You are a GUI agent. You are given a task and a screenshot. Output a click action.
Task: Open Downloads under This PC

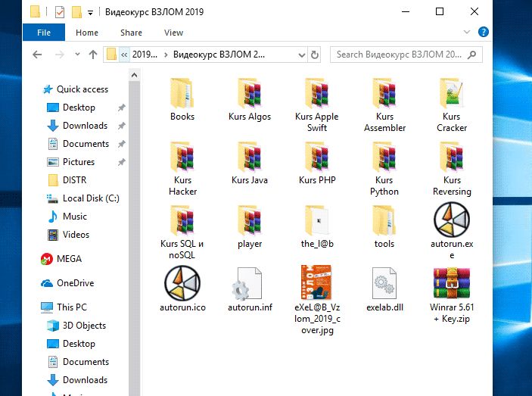click(x=85, y=380)
